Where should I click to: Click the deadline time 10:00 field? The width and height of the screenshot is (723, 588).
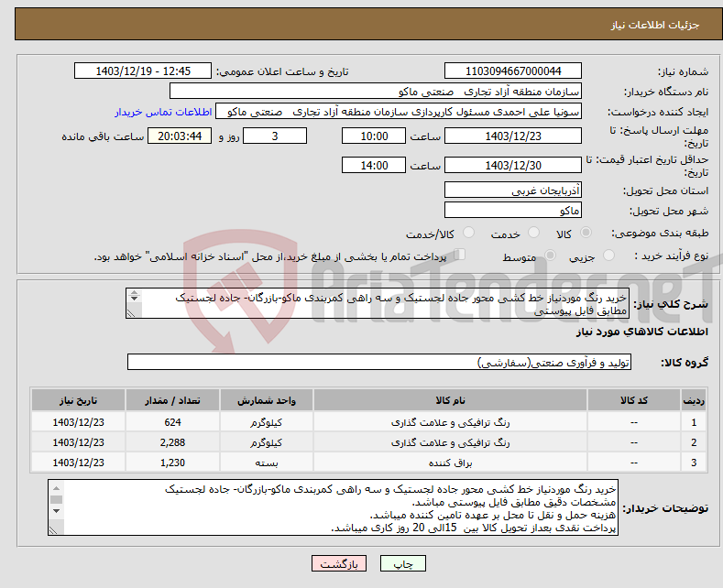374,136
